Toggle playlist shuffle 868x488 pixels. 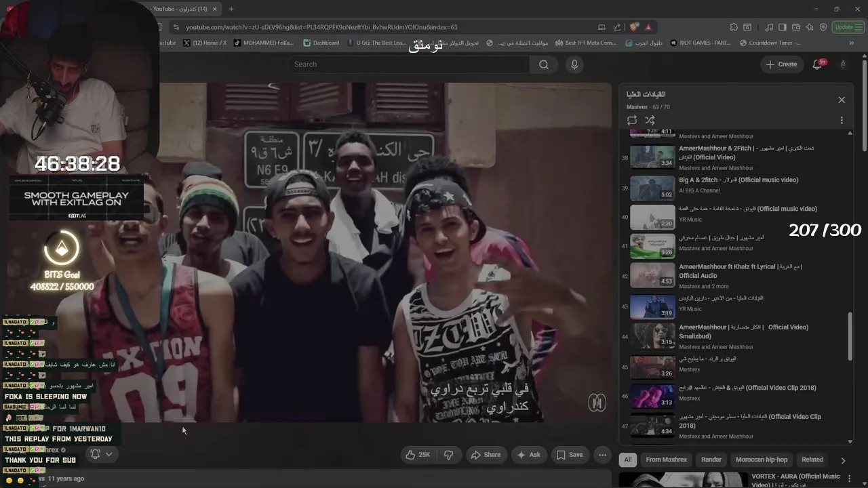coord(650,120)
